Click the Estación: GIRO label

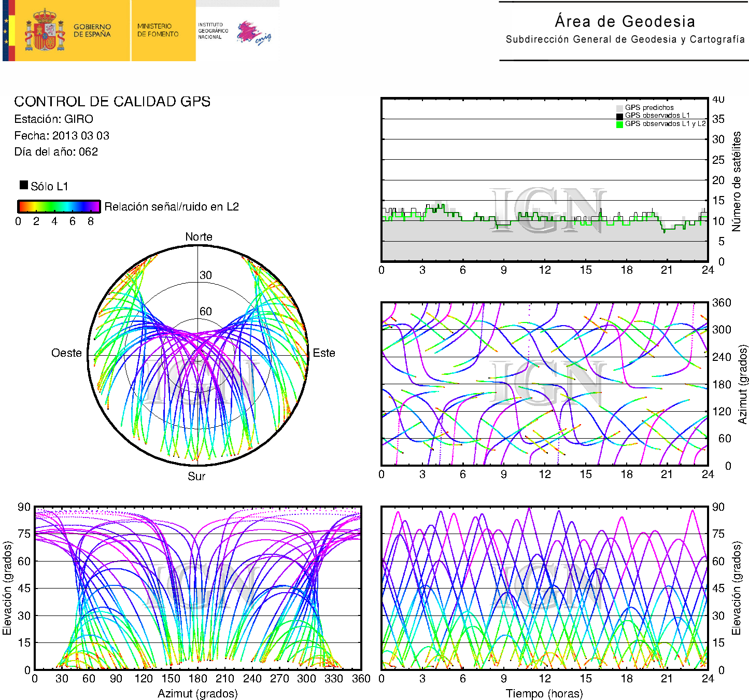tap(53, 119)
